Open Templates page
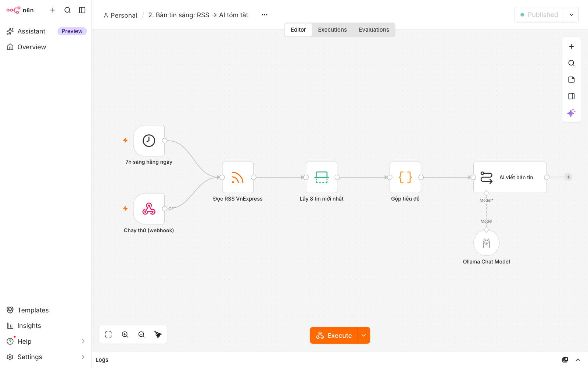588x368 pixels. pyautogui.click(x=46, y=310)
